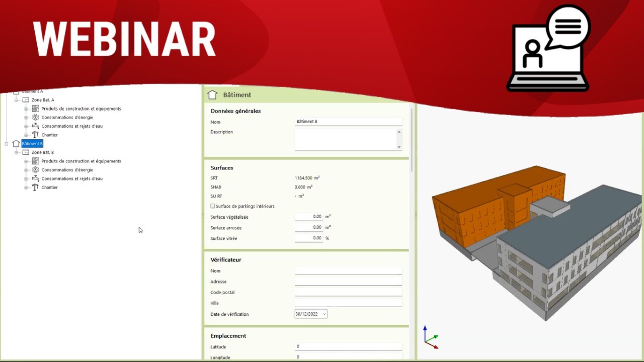
Task: Click the XYZ axis indicator in the 3D view
Action: click(431, 337)
